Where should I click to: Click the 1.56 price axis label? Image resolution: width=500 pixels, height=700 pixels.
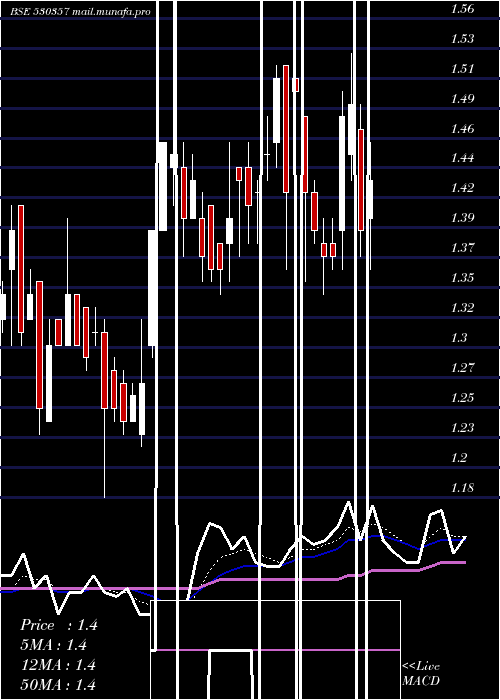tap(462, 8)
